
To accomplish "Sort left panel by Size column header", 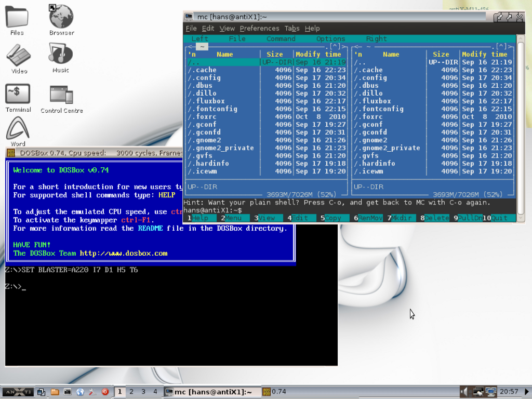I will (275, 54).
